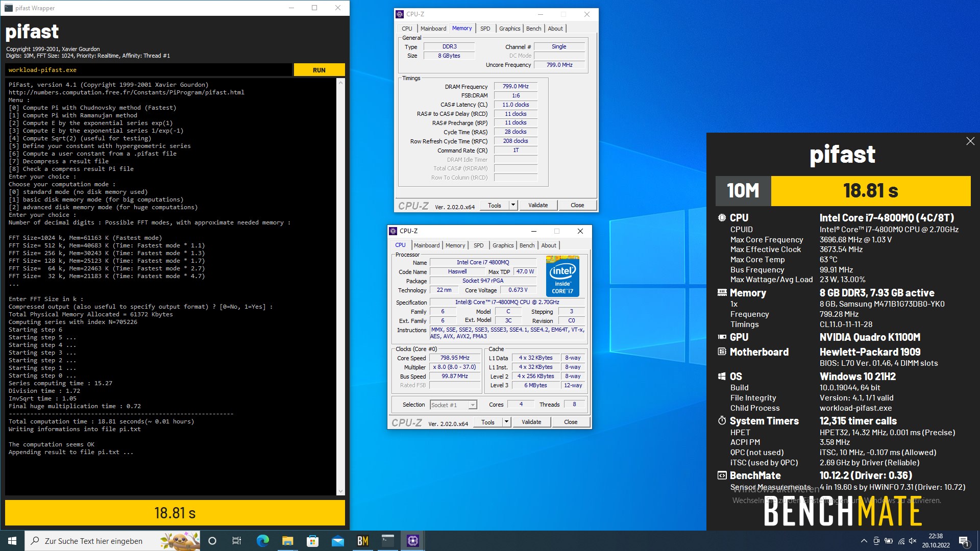Click the pifast console scroll down arrow
The height and width of the screenshot is (551, 980).
click(341, 491)
